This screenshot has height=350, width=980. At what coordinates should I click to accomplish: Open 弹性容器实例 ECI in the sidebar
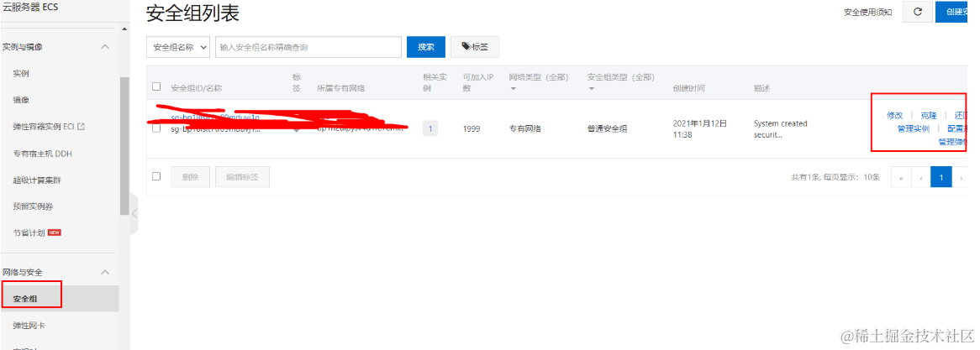pyautogui.click(x=44, y=127)
